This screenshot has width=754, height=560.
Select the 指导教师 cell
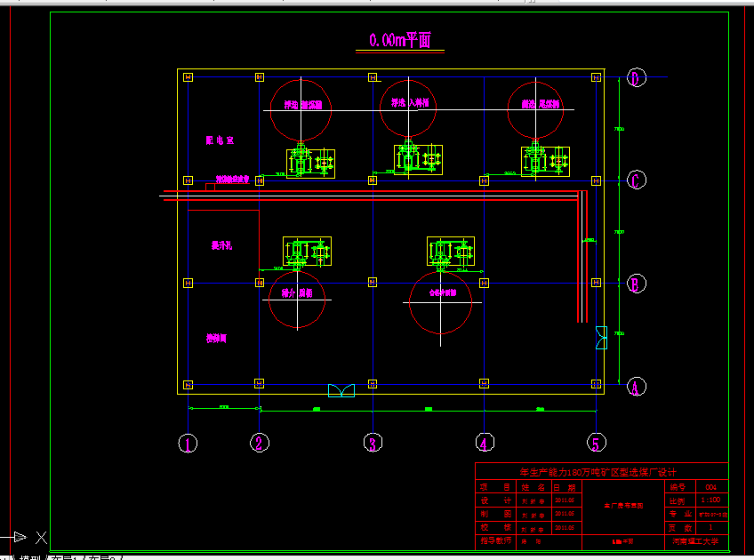pyautogui.click(x=495, y=540)
